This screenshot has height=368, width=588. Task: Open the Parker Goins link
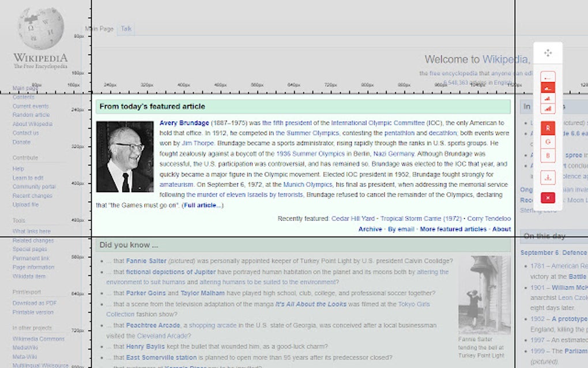click(146, 293)
